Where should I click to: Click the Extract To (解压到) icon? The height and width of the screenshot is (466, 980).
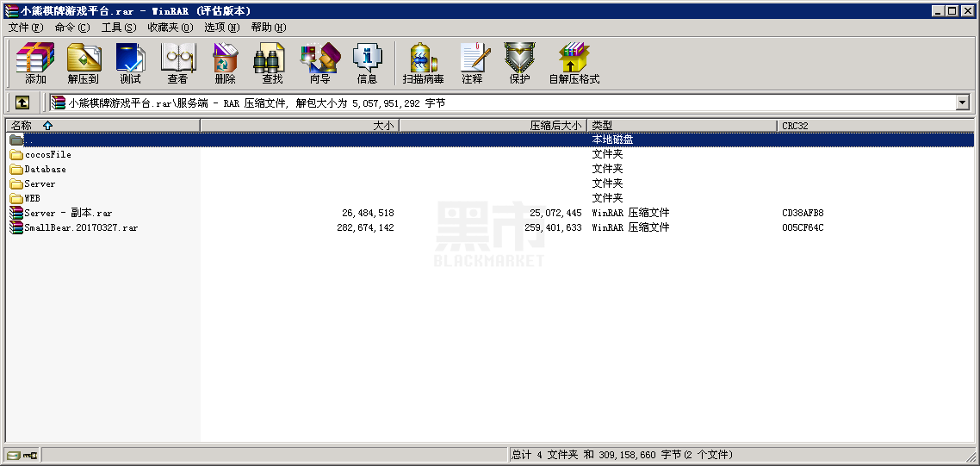(x=84, y=63)
